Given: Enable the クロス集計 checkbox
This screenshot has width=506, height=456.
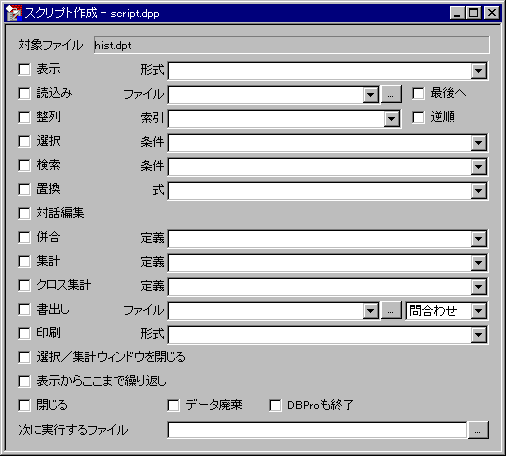Looking at the screenshot, I should coord(24,286).
